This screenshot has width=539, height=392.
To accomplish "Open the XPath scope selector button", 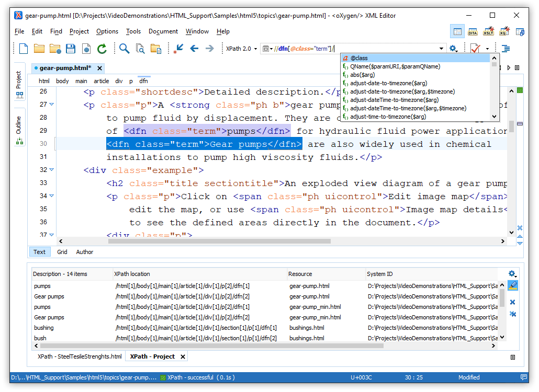I will point(267,49).
